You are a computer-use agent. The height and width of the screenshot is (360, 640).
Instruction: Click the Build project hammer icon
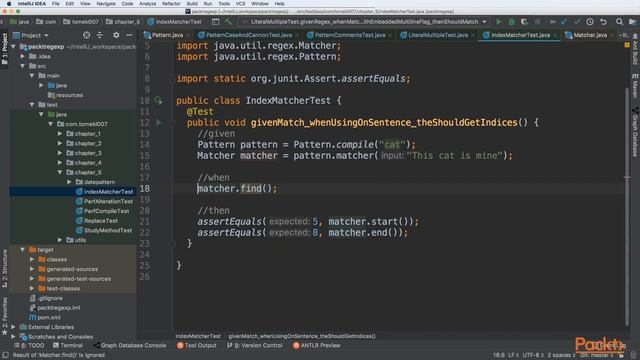coord(229,22)
